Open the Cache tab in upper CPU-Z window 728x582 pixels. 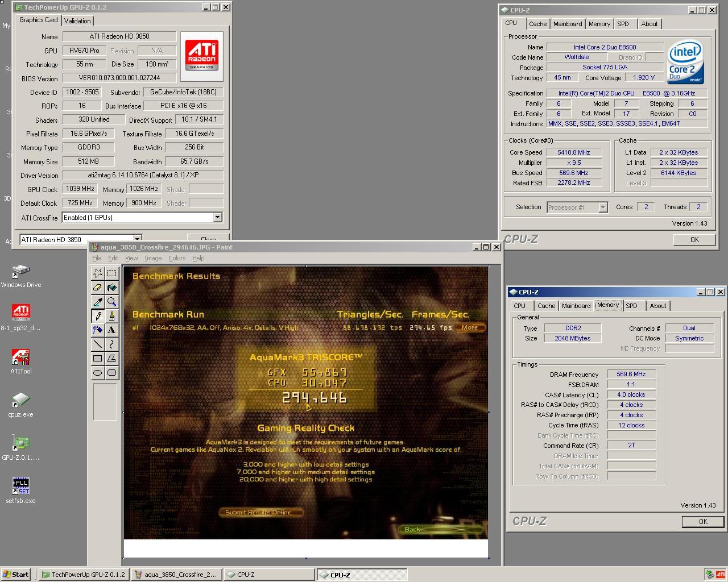[537, 24]
